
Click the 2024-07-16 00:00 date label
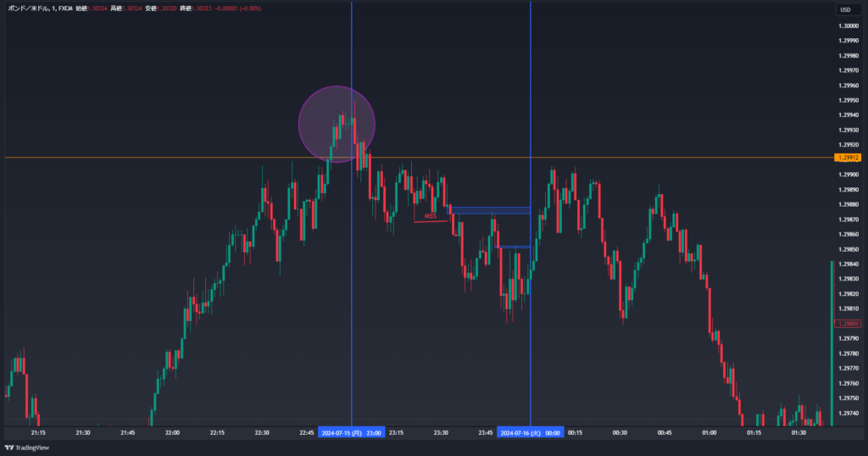(x=531, y=432)
